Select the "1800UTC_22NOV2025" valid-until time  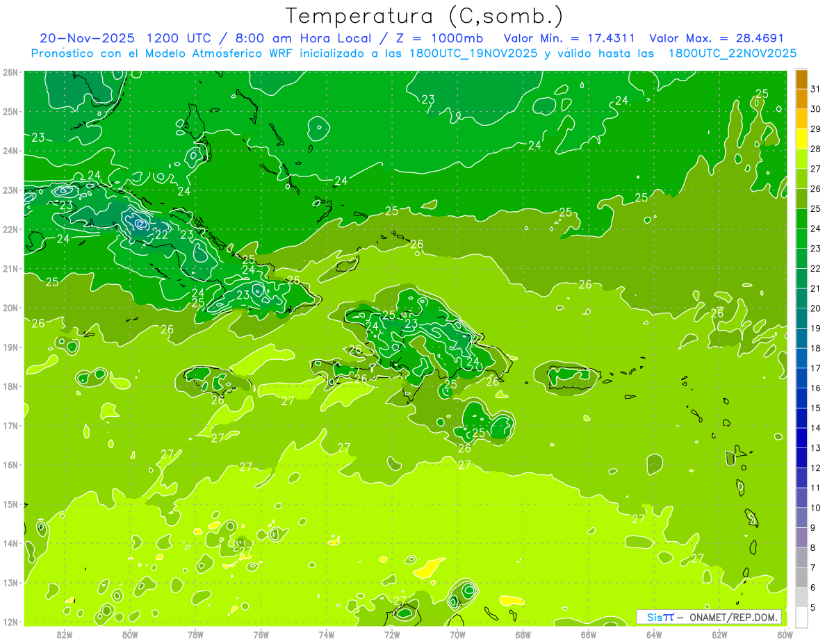coord(732,53)
